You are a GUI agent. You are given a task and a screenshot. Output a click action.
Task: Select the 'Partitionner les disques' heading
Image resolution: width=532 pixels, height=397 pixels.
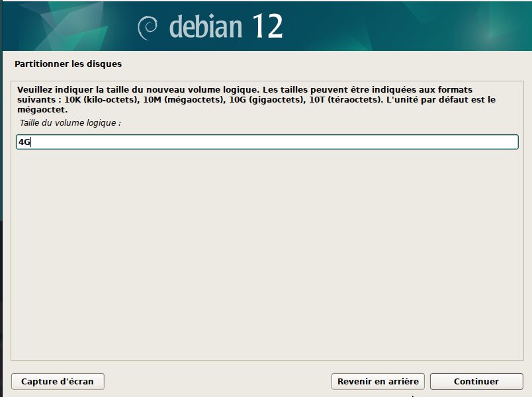click(x=68, y=64)
